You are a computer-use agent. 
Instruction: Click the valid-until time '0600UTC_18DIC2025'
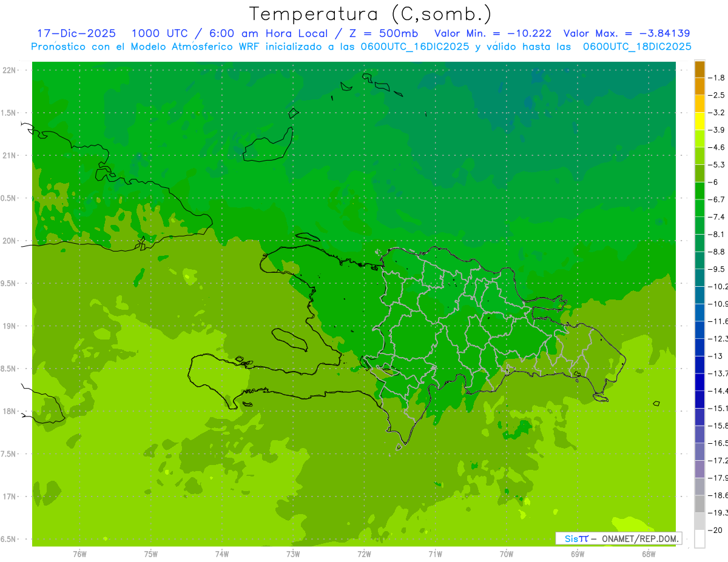637,47
